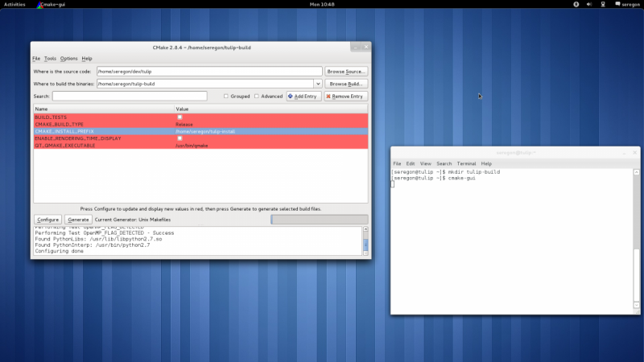Select the CMAKE_INSTALL_PREFIX row
Screen dimensions: 644x362
(200, 131)
